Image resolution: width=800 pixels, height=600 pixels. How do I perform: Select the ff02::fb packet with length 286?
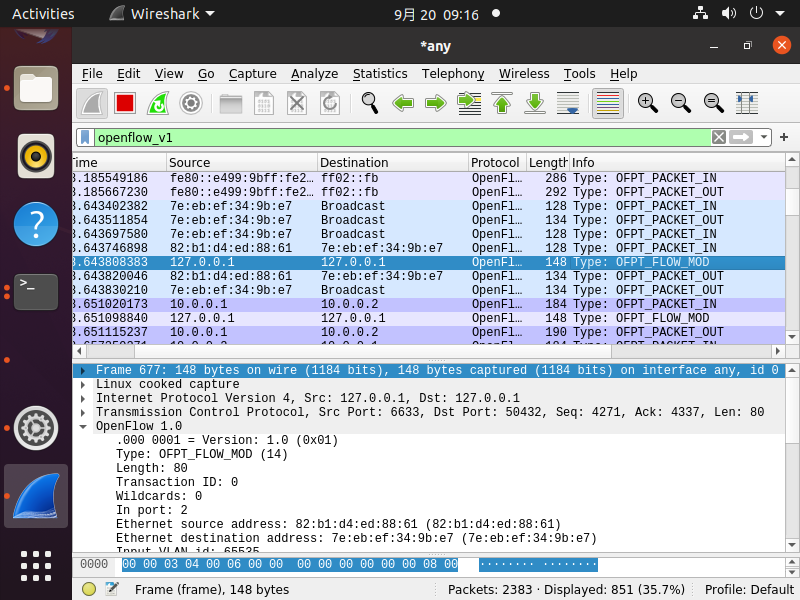tap(429, 178)
